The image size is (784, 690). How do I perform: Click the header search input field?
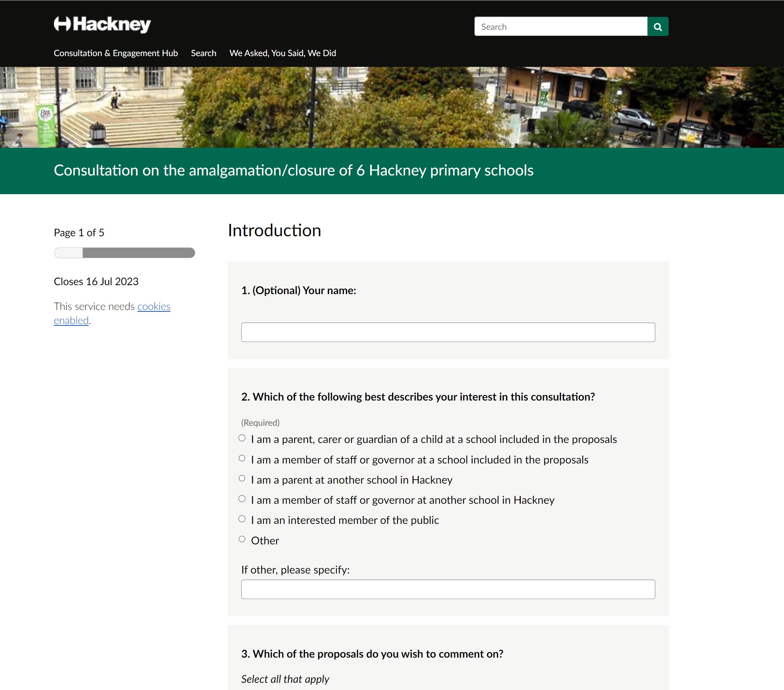coord(560,27)
